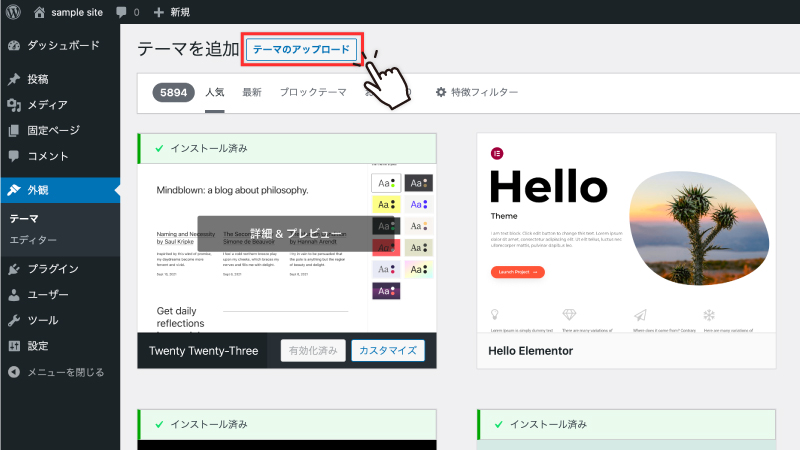Click Hello Elementor theme name
The image size is (800, 450).
pyautogui.click(x=531, y=351)
